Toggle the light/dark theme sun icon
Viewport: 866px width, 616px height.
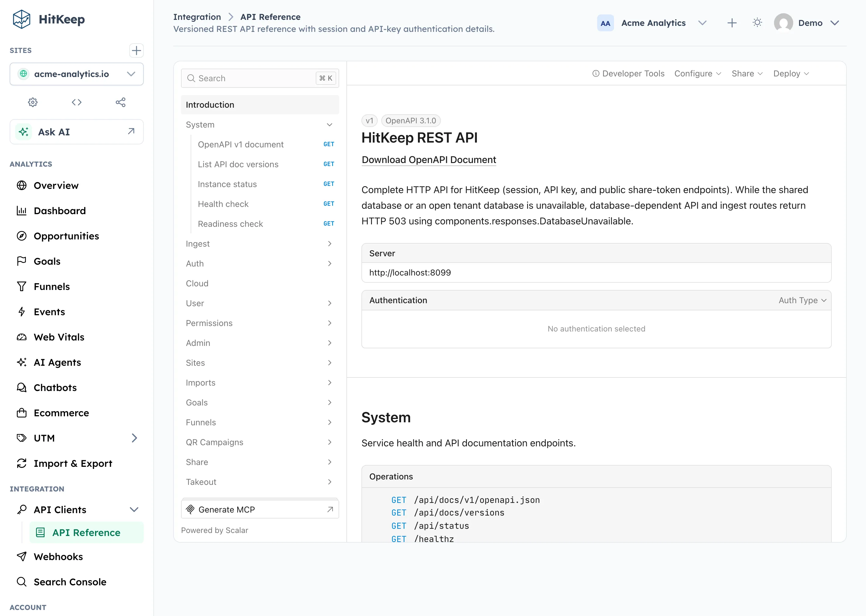[x=757, y=23]
